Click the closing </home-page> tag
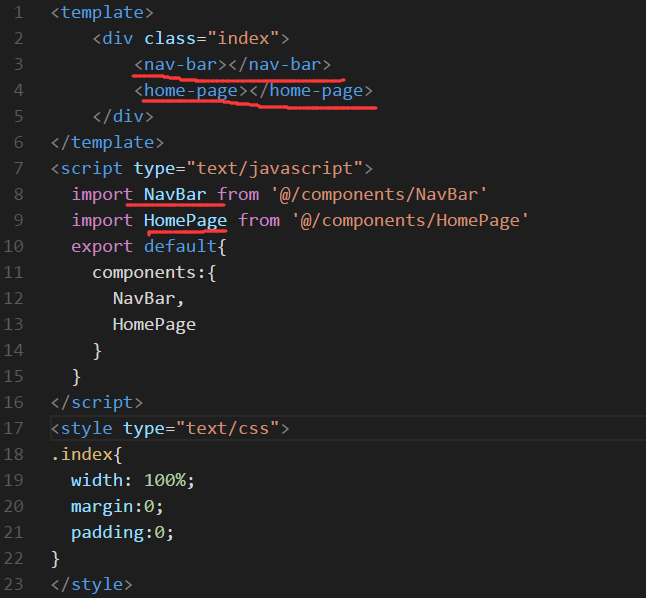 click(311, 90)
